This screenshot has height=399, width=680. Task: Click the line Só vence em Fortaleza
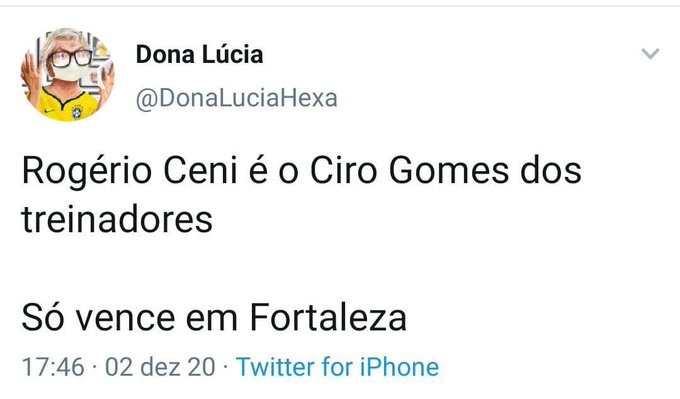pyautogui.click(x=214, y=317)
